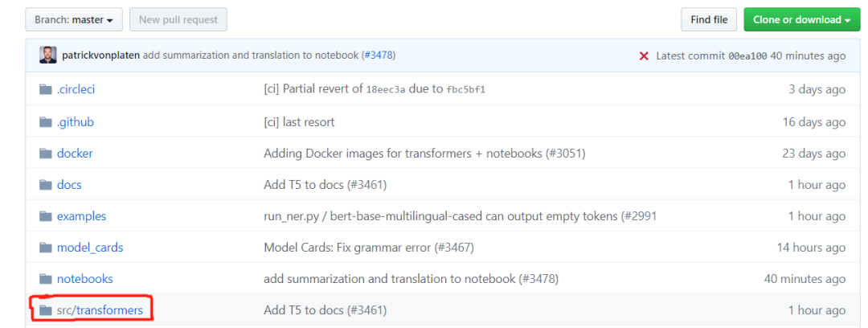Click the model_cards folder icon
This screenshot has height=328, width=868.
click(46, 247)
